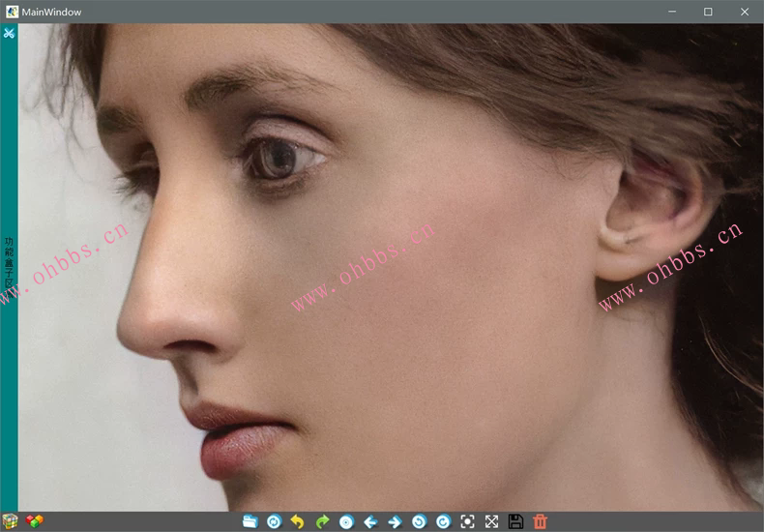Click the multicolor Rubik's cube icon
Screen dimensions: 764x532
coord(10,521)
